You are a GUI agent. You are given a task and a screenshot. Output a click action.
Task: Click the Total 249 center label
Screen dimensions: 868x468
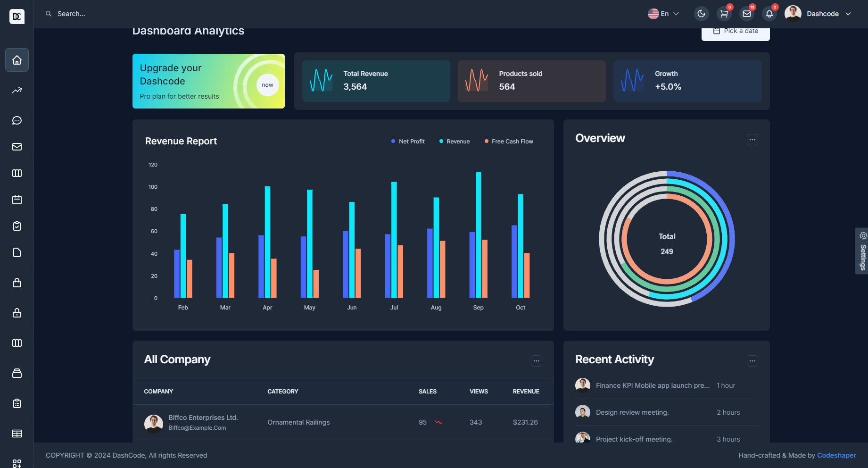coord(667,244)
